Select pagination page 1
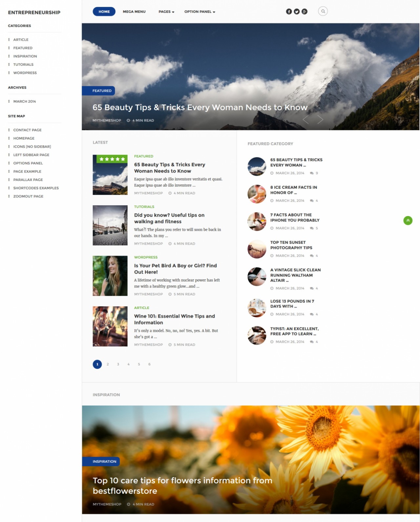The image size is (420, 522). (97, 364)
